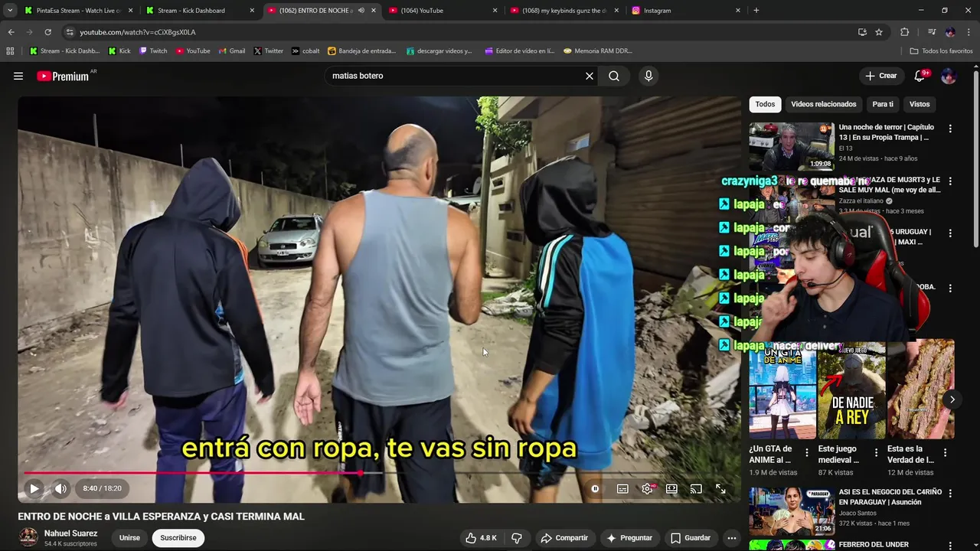Open more actions ellipsis under the video

[732, 538]
